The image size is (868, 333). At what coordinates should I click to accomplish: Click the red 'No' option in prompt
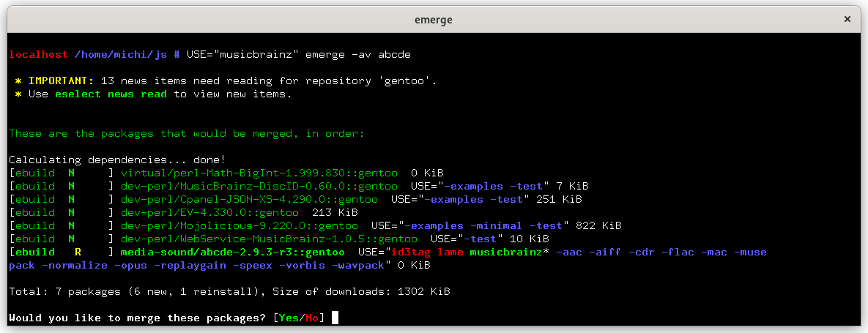(x=311, y=318)
